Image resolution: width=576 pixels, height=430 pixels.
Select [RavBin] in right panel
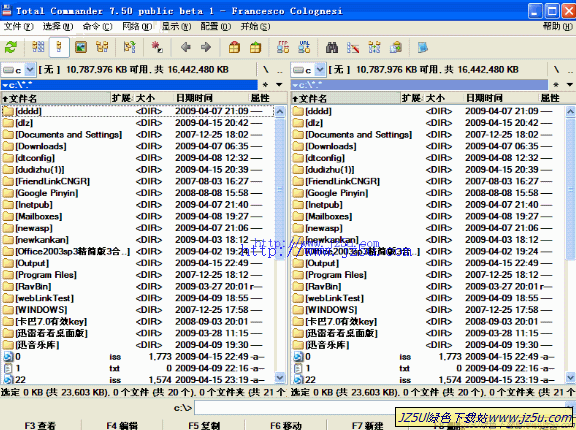(x=323, y=286)
